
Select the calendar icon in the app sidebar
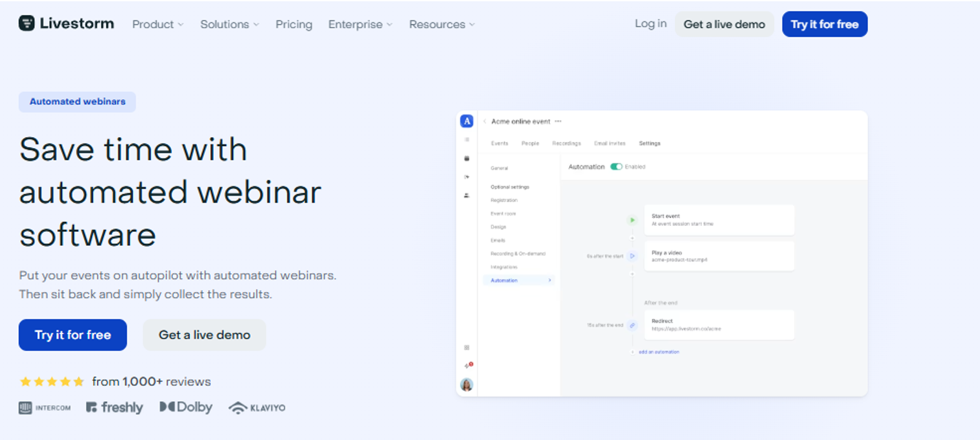467,159
